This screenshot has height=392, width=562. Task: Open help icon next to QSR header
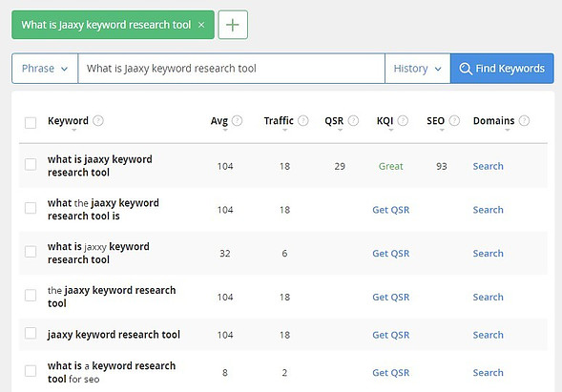[353, 121]
